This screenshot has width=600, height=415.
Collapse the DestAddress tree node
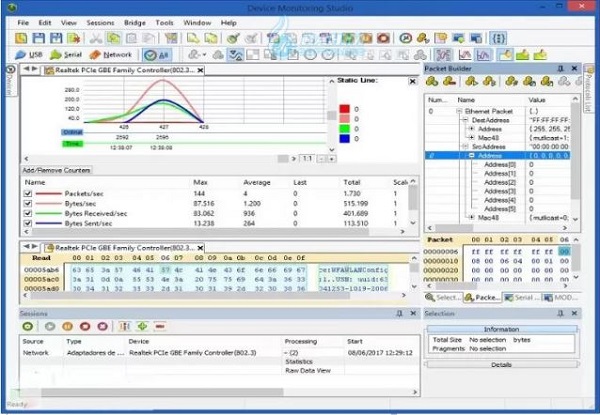pyautogui.click(x=465, y=120)
